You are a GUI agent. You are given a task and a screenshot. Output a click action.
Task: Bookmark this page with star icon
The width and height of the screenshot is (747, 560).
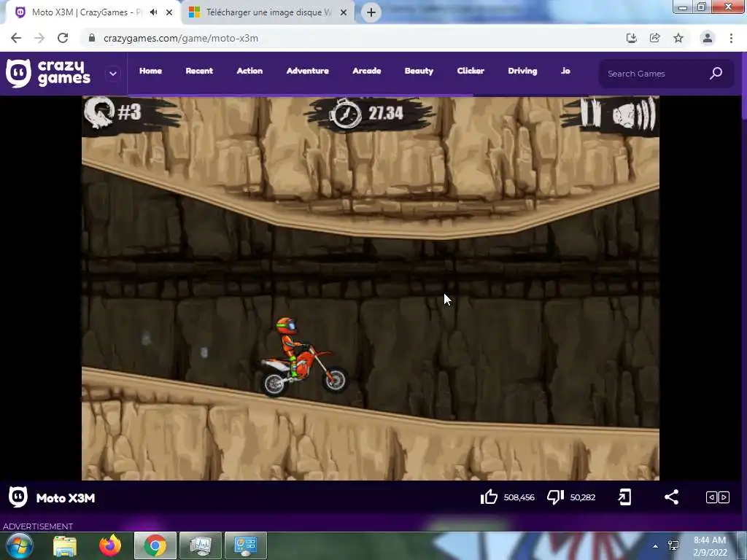[678, 38]
